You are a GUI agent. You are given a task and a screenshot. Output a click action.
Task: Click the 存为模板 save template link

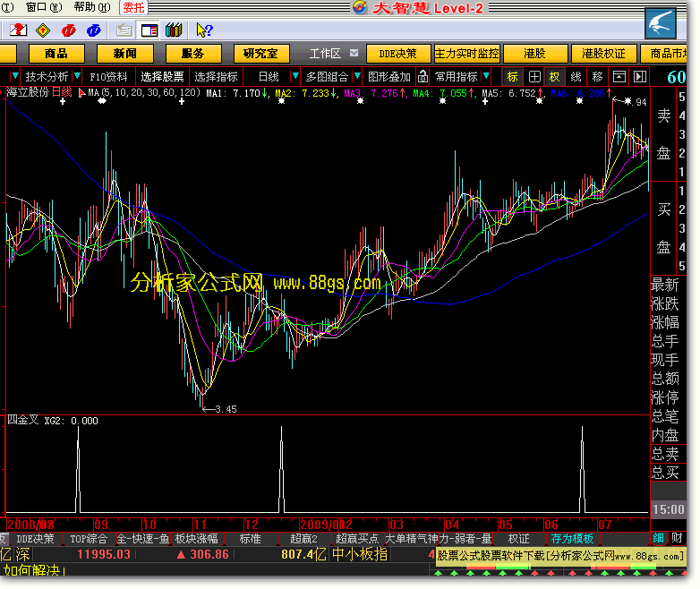point(572,539)
